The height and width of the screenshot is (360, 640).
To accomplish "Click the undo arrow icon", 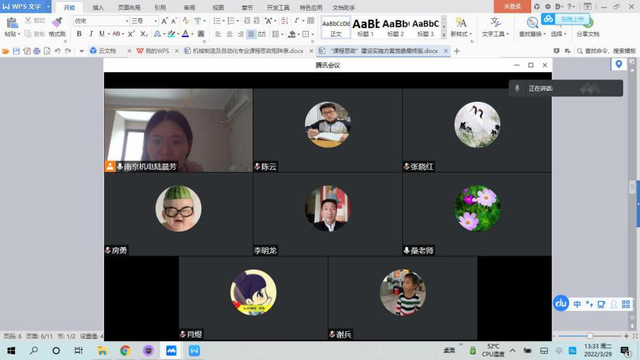I will [x=58, y=51].
